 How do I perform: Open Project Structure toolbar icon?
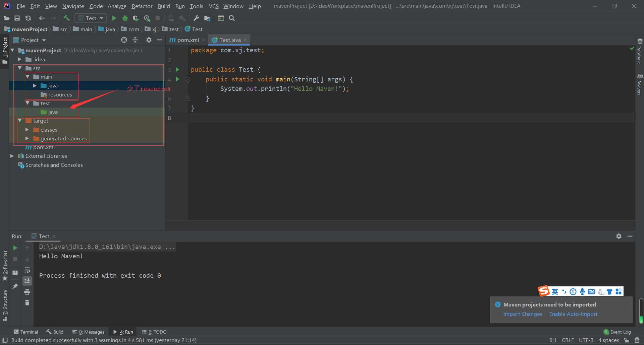coord(207,18)
